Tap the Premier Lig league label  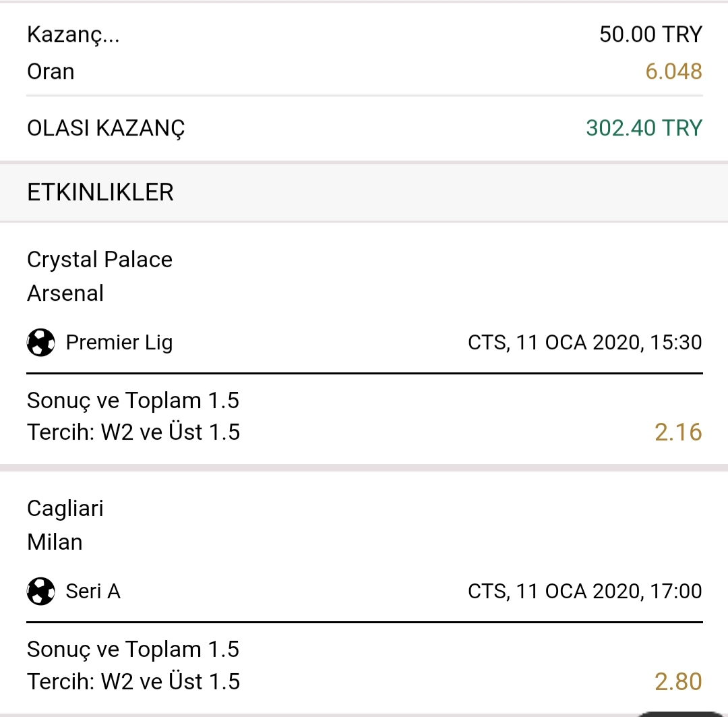click(119, 343)
